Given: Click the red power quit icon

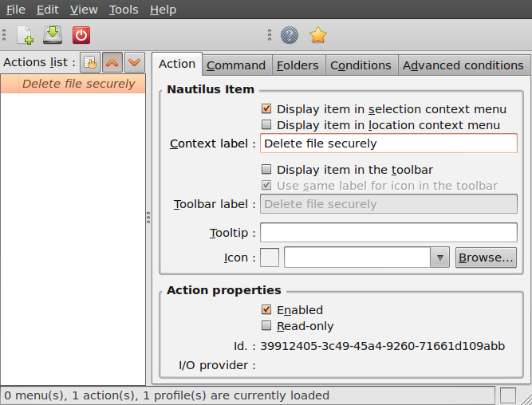Looking at the screenshot, I should (81, 35).
